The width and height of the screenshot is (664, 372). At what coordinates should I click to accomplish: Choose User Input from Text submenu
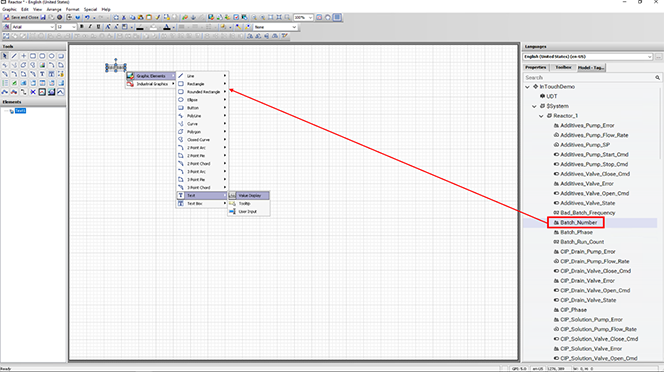pyautogui.click(x=249, y=211)
